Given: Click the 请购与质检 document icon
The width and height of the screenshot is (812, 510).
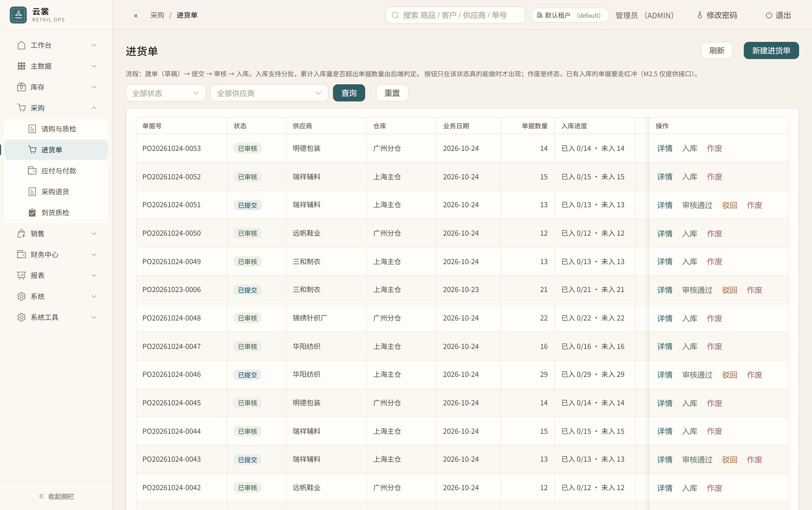Looking at the screenshot, I should click(32, 129).
